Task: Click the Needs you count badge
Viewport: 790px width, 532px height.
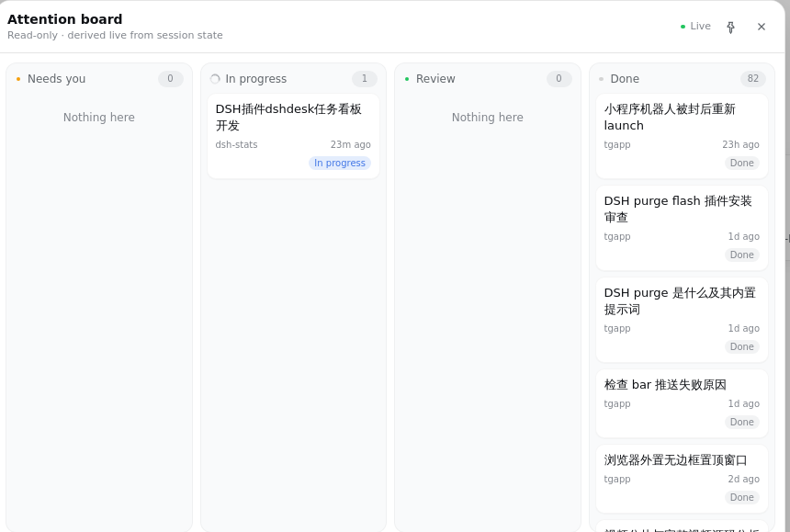Action: [170, 79]
